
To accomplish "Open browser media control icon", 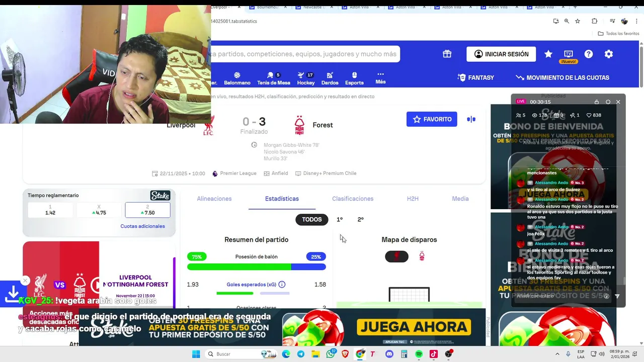I will point(612,21).
